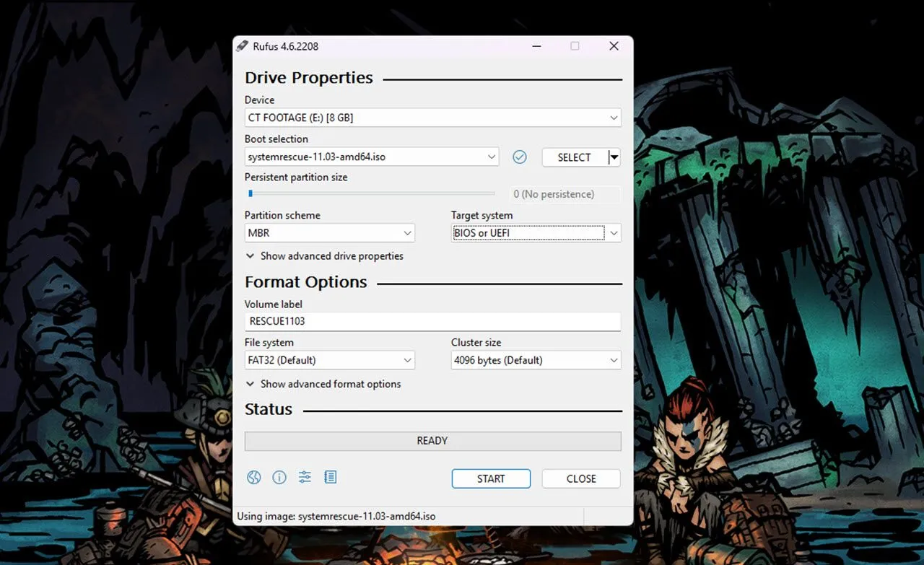The height and width of the screenshot is (565, 924).
Task: Click the 'Rufus 4.6.2208' title text
Action: [x=285, y=46]
